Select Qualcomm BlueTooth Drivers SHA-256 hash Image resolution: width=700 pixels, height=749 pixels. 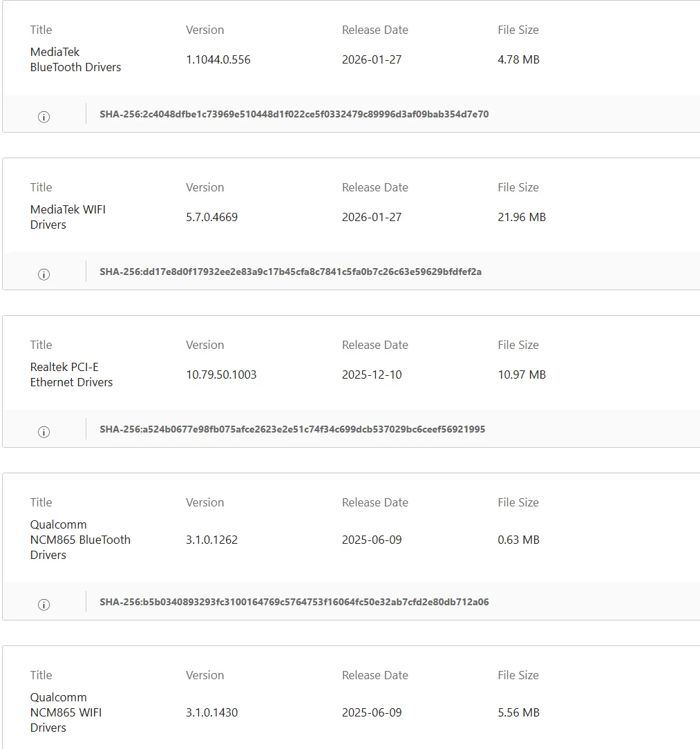294,602
